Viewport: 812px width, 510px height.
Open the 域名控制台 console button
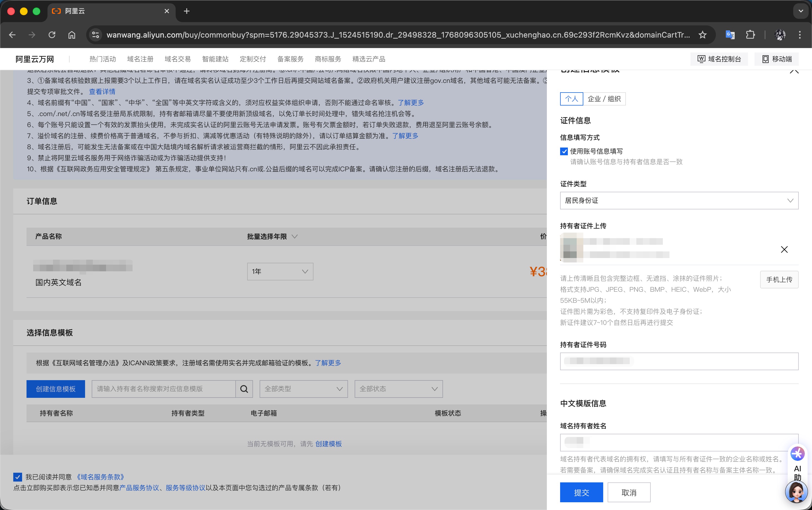point(719,59)
